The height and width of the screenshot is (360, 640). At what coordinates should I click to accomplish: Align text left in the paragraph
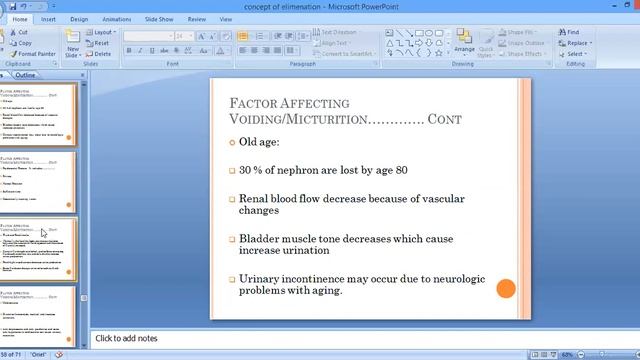click(x=242, y=50)
